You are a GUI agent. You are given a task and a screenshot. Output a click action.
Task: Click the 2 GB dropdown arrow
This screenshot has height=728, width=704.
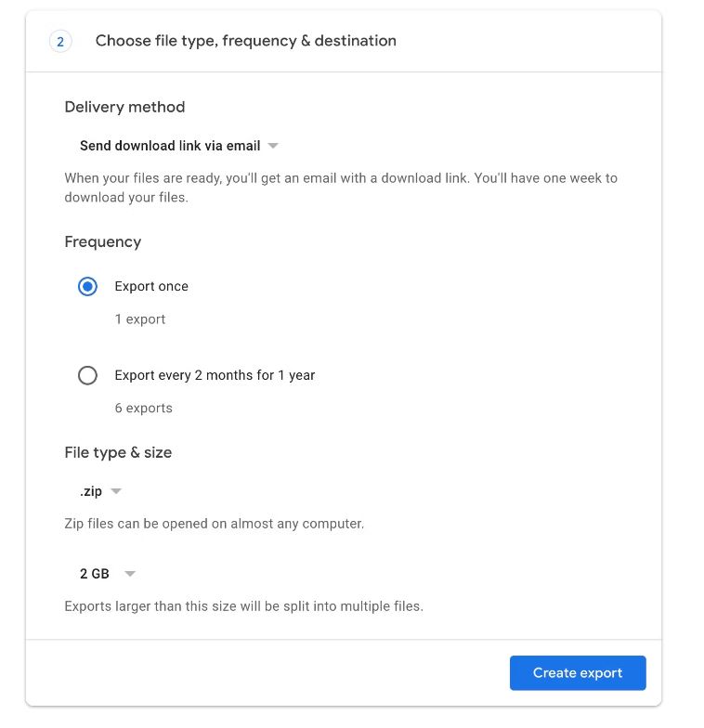pyautogui.click(x=130, y=574)
